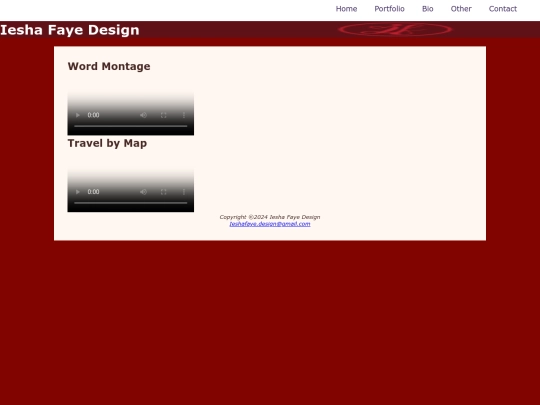Screen dimensions: 540x405
Task: Click the Copyright 2024 Iesha Faye Design text
Action: pyautogui.click(x=270, y=217)
